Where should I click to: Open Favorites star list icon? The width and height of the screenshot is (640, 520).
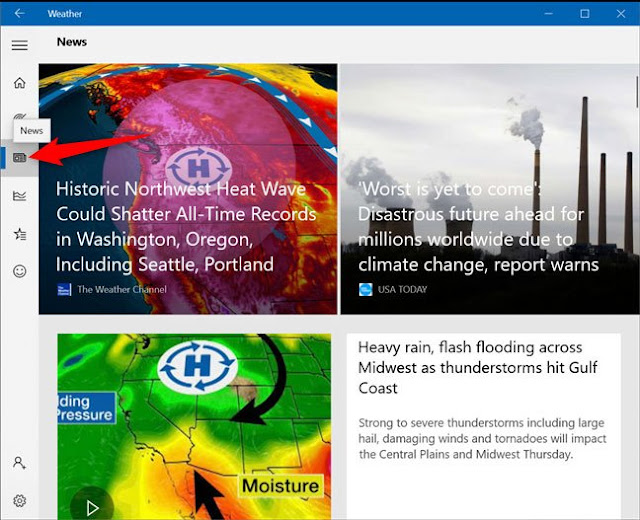click(20, 234)
